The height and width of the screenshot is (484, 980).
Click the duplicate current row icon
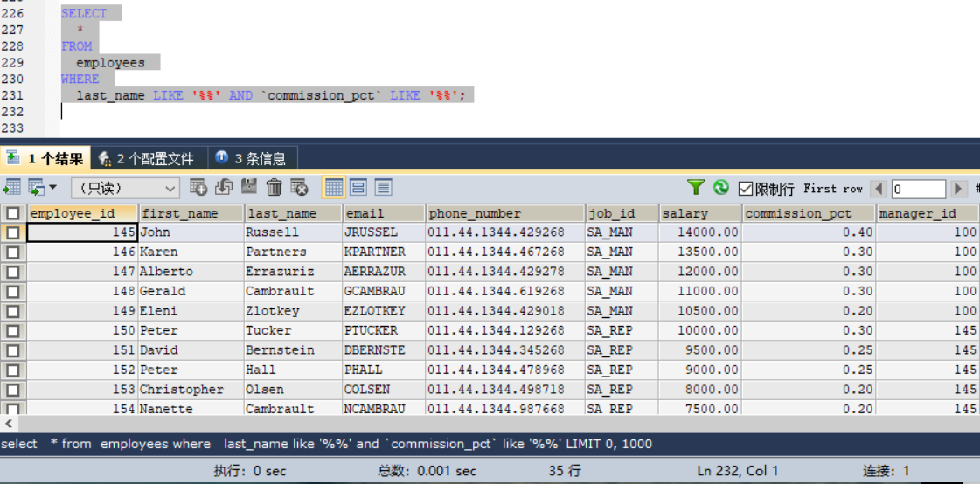224,187
